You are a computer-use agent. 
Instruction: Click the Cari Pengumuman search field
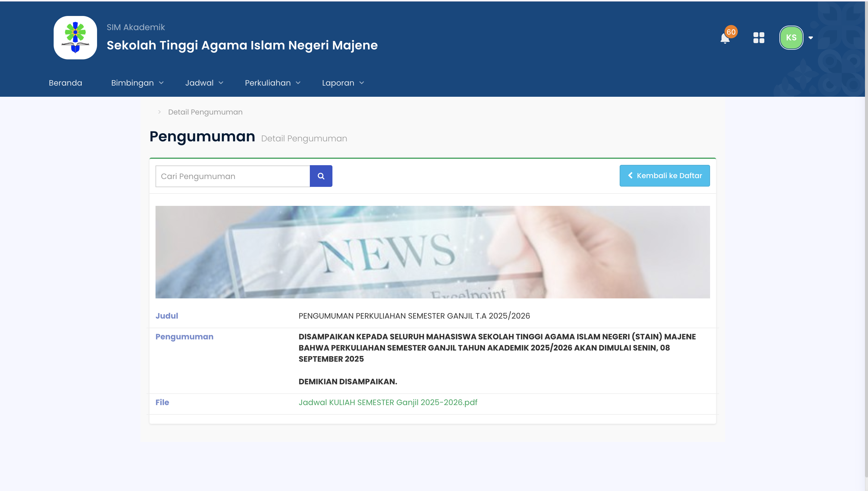[x=232, y=176]
